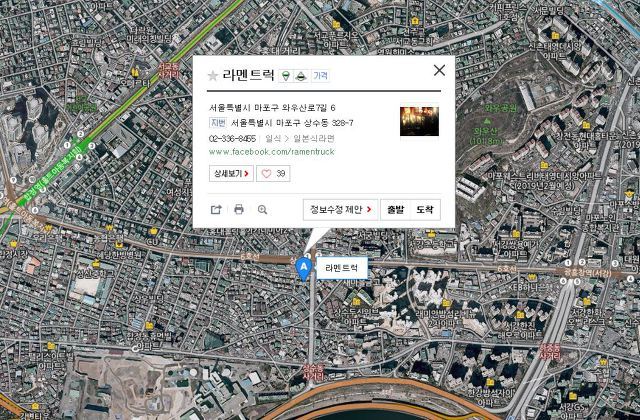The width and height of the screenshot is (640, 420).
Task: Set 출발 as departure point
Action: coord(395,210)
